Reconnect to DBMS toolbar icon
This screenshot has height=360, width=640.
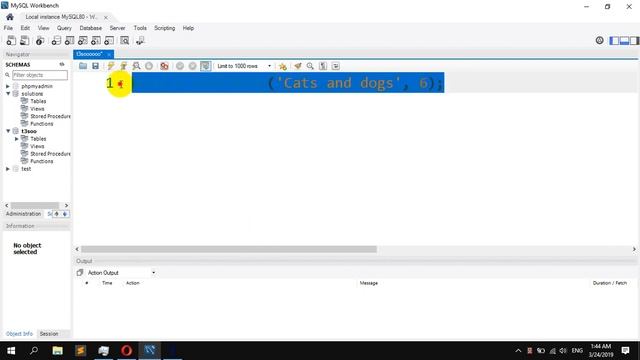[x=140, y=40]
